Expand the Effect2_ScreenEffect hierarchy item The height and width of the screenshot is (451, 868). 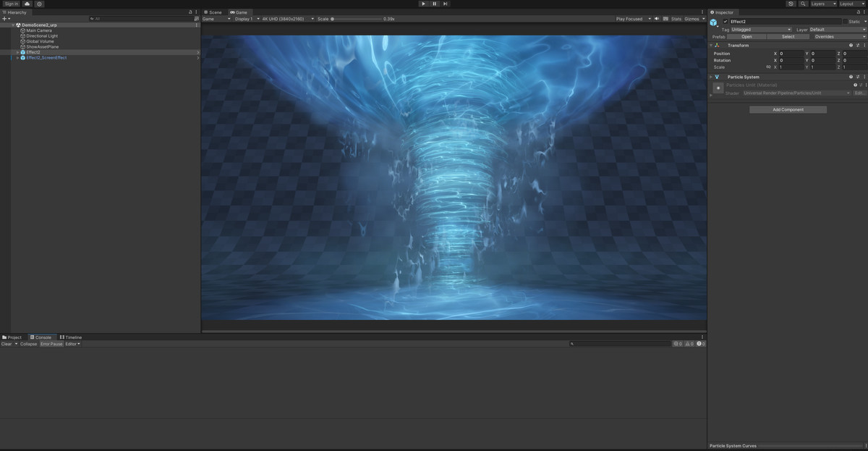coord(17,58)
